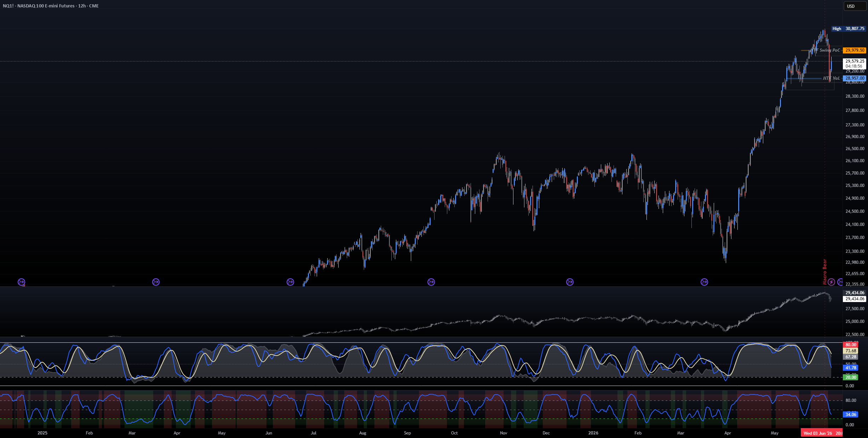Click the green 20.00 oscillator level label
The image size is (868, 438).
(851, 377)
